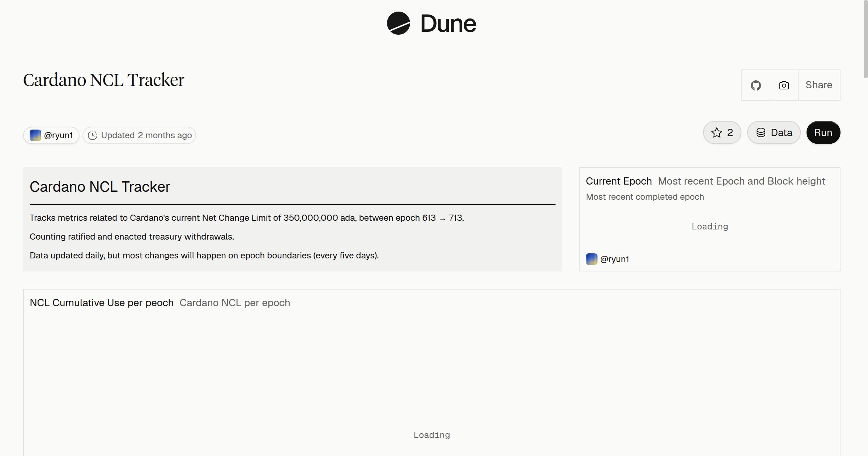Click the black Run button

823,132
